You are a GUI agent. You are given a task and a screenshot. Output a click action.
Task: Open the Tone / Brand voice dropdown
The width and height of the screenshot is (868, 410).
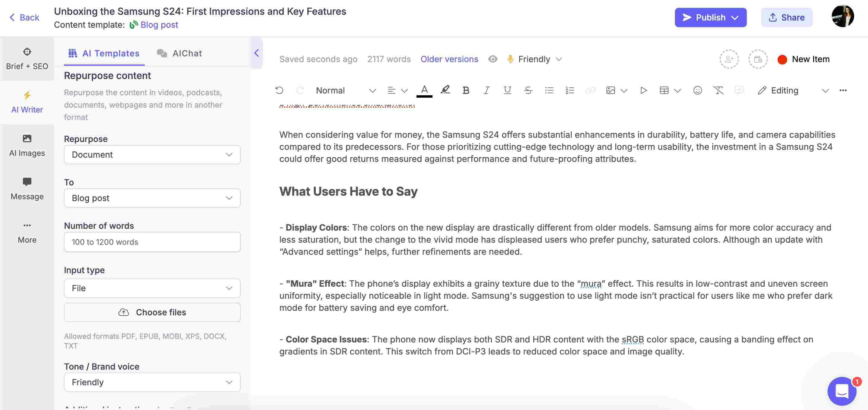(x=152, y=382)
